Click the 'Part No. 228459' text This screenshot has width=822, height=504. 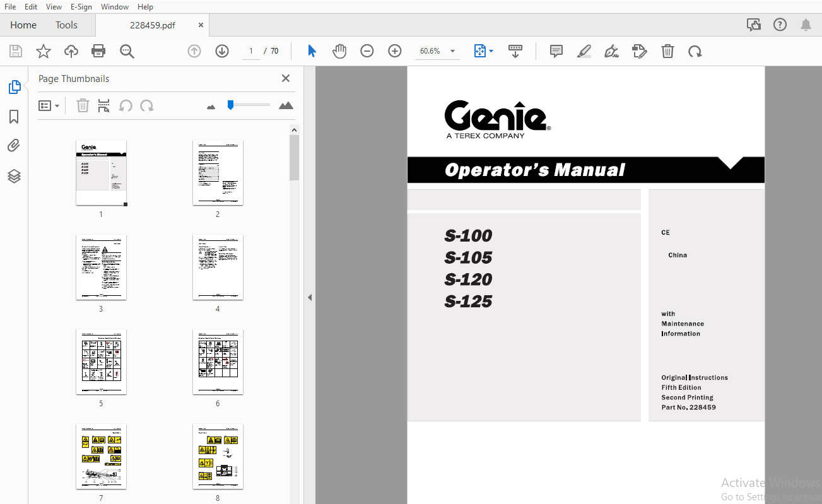pos(688,407)
